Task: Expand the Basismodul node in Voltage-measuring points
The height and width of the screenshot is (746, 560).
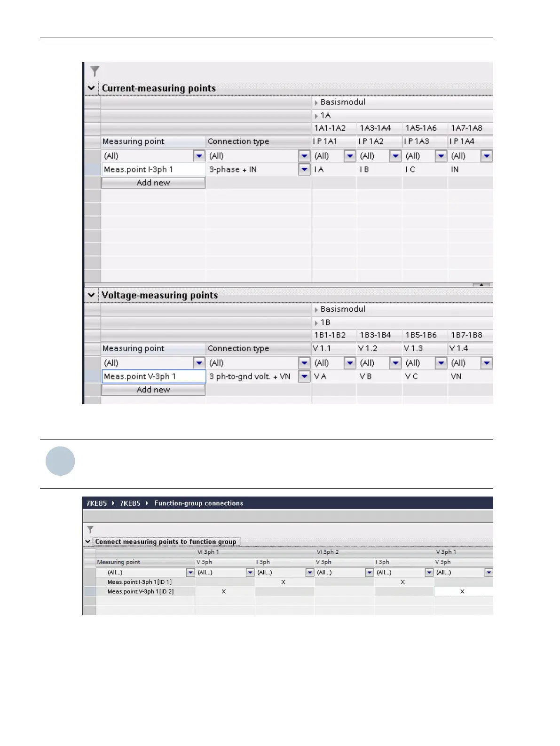Action: click(316, 309)
